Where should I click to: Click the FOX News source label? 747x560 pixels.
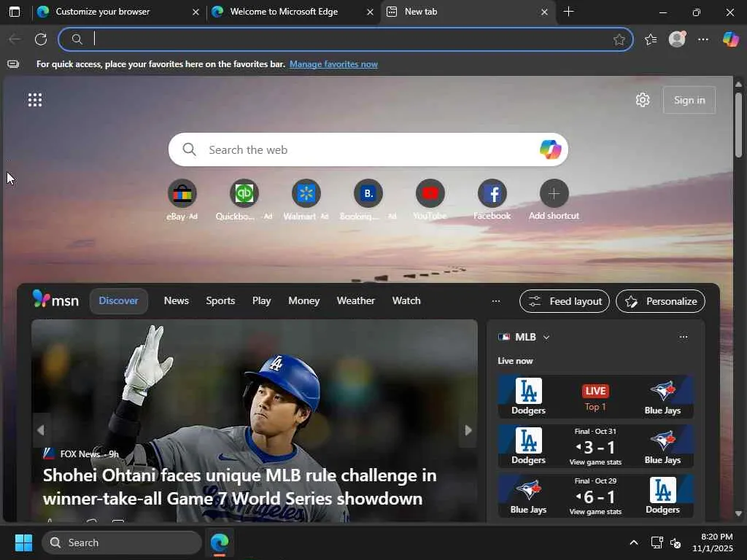[80, 454]
